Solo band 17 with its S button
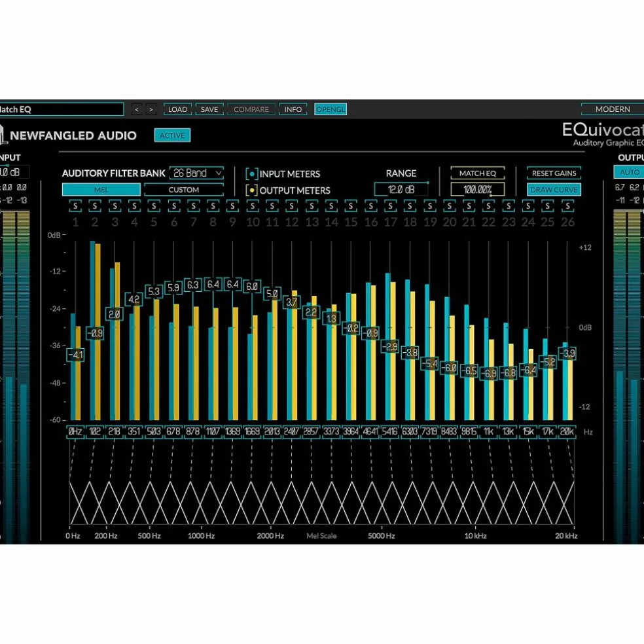 click(x=390, y=206)
